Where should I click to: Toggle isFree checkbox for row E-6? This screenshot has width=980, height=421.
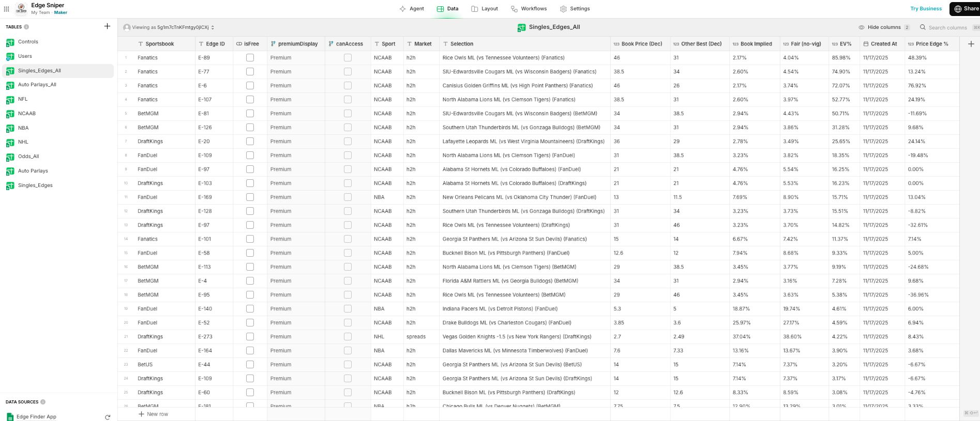pos(250,86)
